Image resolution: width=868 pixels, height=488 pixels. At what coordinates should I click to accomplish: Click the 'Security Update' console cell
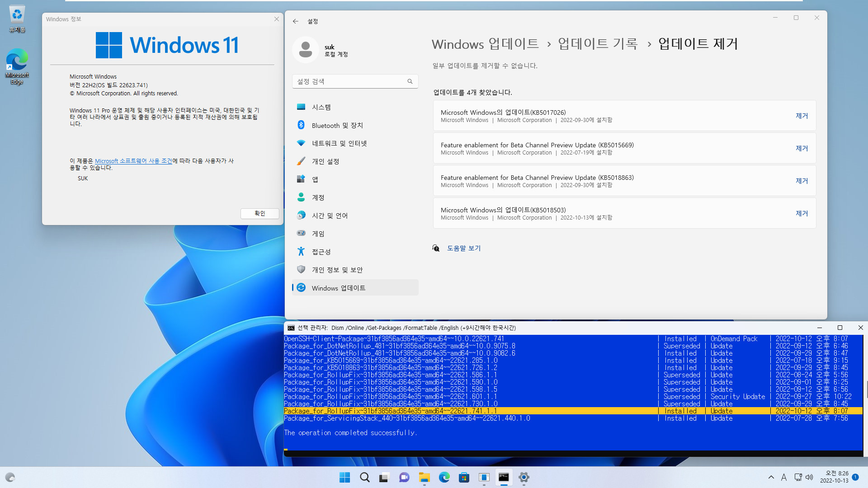[738, 396]
